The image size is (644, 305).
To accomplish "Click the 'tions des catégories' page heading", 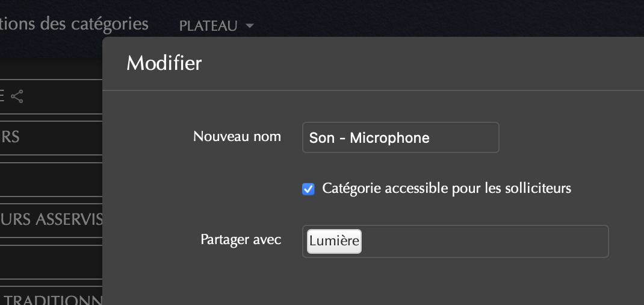I will [74, 24].
